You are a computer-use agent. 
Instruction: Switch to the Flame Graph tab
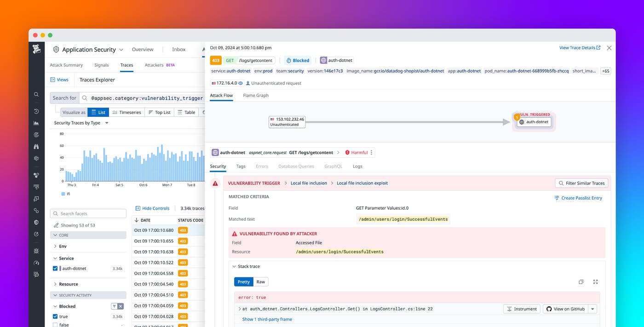coord(256,95)
